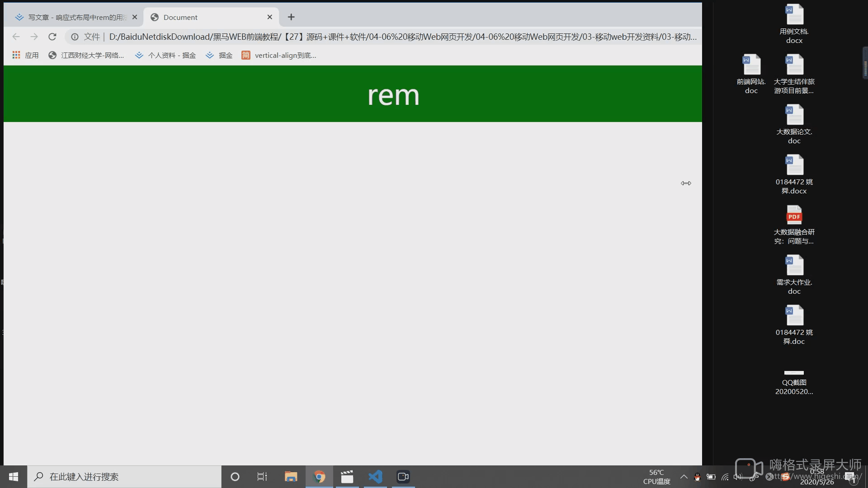The height and width of the screenshot is (488, 868).
Task: Click the Cortana circle icon
Action: point(235,477)
